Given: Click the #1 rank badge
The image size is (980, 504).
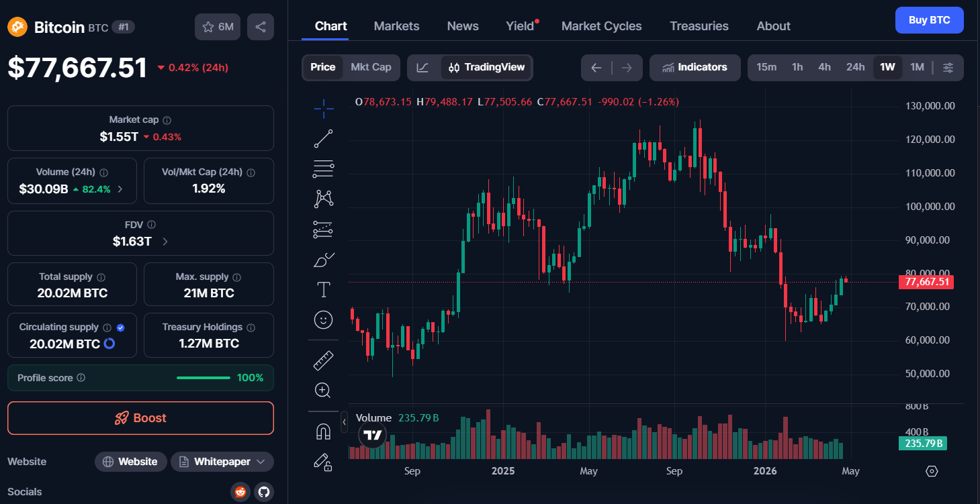Looking at the screenshot, I should pyautogui.click(x=123, y=27).
